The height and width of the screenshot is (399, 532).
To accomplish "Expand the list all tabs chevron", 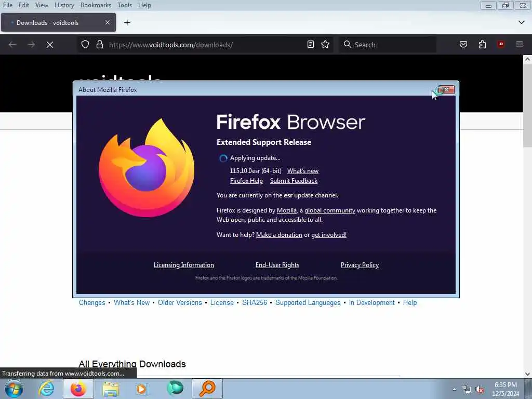I will click(x=522, y=22).
